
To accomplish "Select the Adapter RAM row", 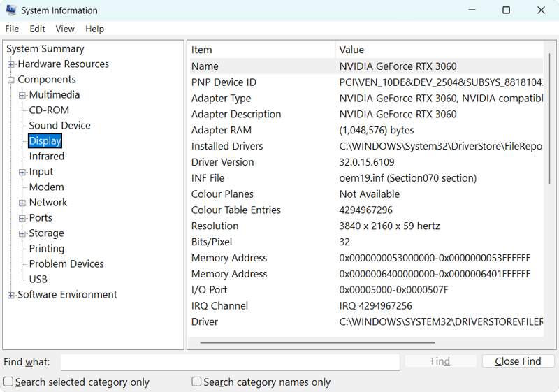I will [x=366, y=131].
